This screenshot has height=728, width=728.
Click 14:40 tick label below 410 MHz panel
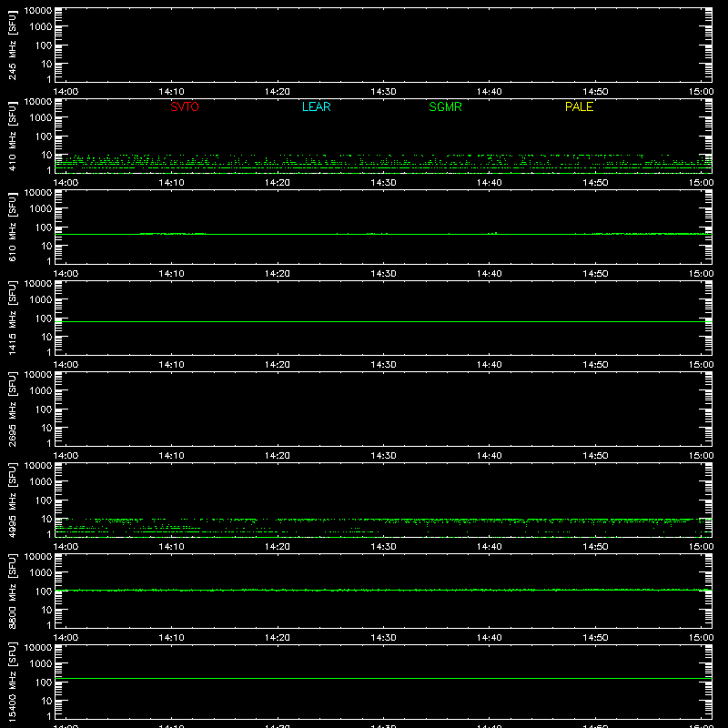pos(489,183)
